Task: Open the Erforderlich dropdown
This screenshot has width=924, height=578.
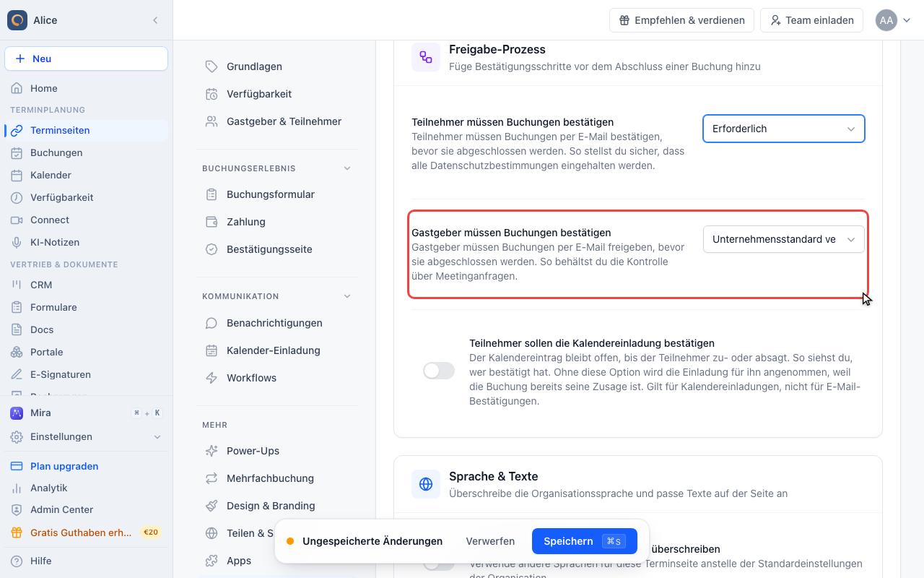Action: pyautogui.click(x=784, y=129)
